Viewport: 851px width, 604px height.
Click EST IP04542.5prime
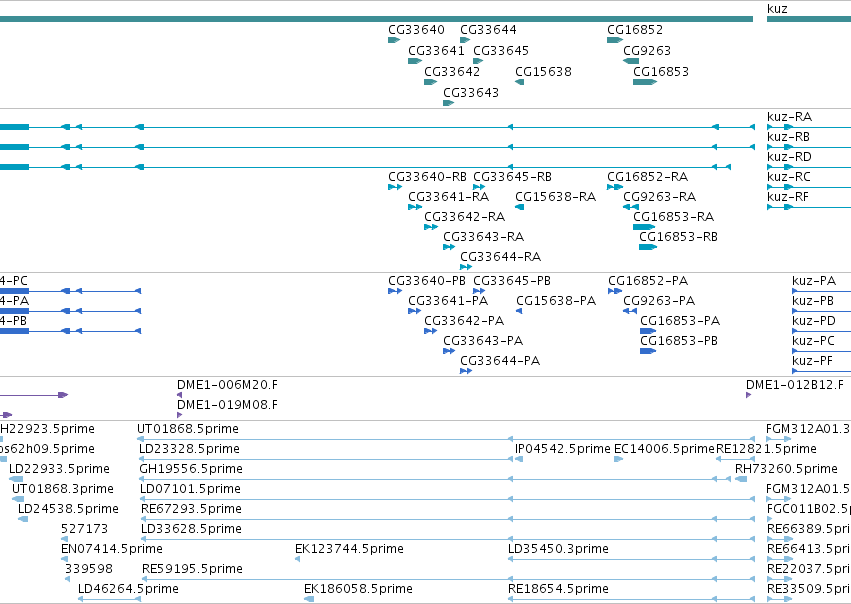click(x=563, y=449)
